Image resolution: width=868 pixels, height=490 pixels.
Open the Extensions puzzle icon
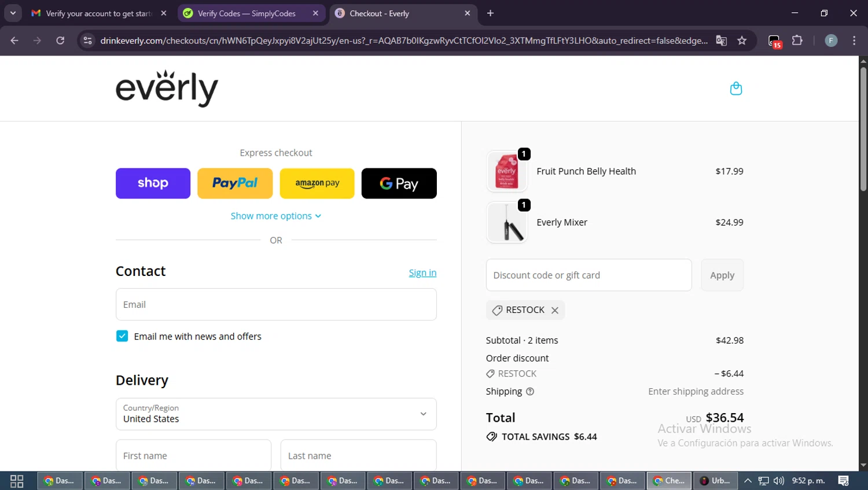[x=797, y=40]
